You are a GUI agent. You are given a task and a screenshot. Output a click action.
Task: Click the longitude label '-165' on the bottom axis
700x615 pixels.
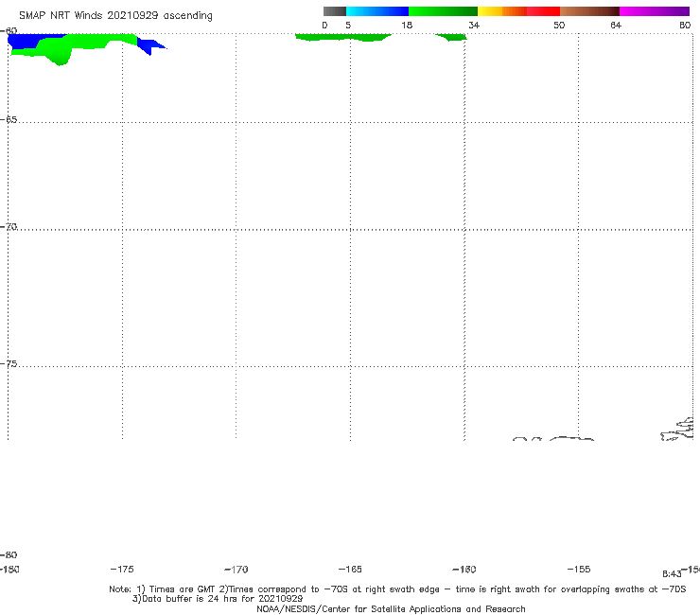350,569
